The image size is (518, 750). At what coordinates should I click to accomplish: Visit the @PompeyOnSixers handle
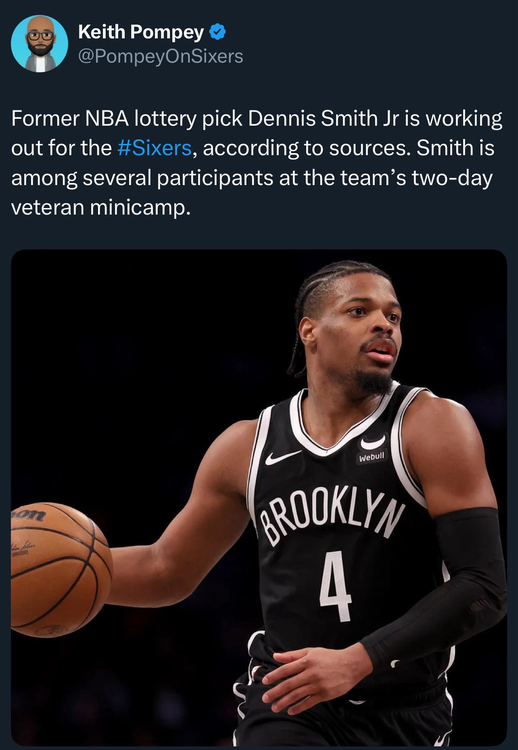click(160, 56)
